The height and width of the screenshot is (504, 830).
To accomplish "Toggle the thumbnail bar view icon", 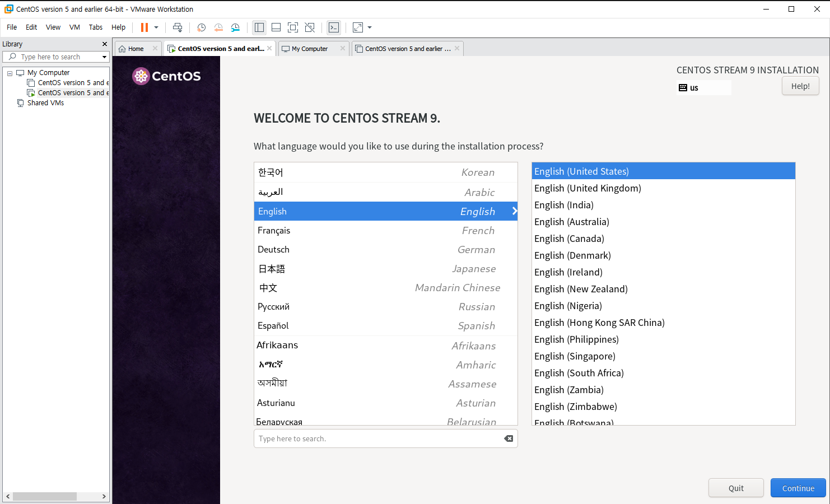I will point(276,27).
